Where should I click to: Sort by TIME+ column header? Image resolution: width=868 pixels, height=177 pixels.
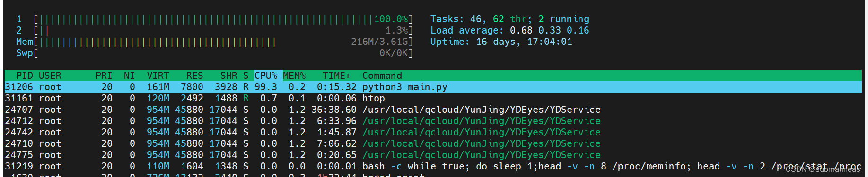tap(337, 76)
